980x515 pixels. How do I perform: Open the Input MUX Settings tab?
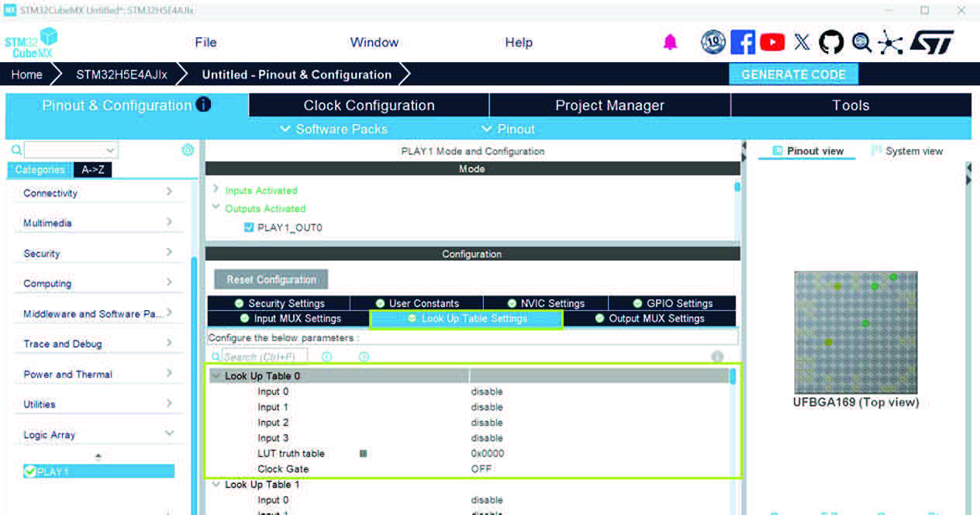(x=288, y=318)
